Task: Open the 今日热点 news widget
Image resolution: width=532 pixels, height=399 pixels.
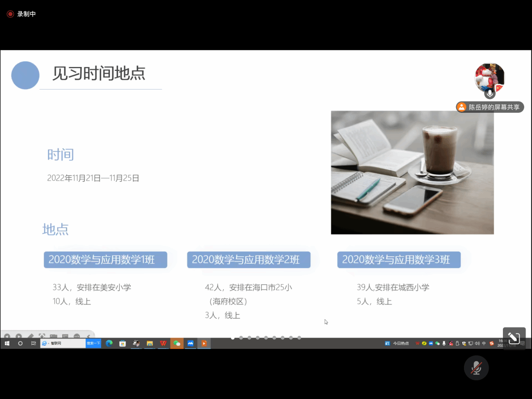Action: point(397,343)
